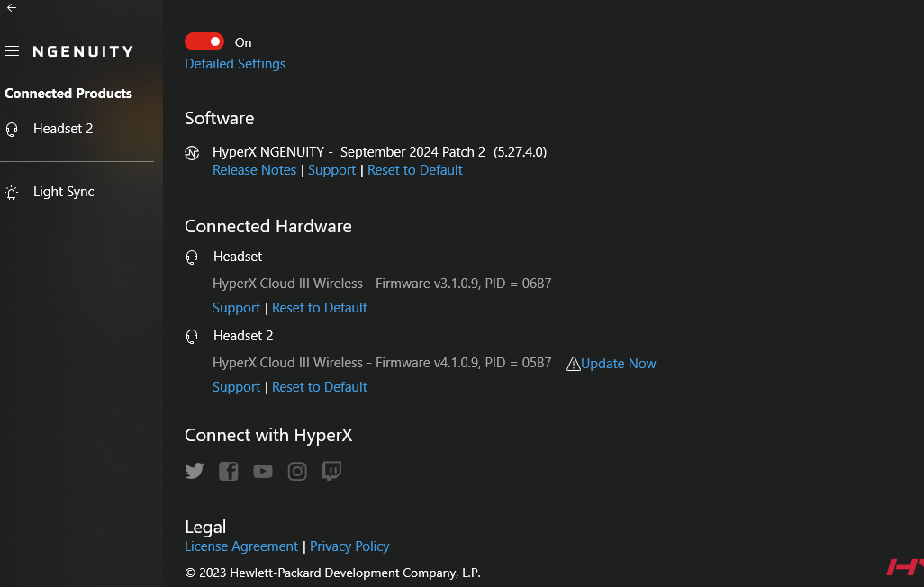924x587 pixels.
Task: Open HyperX Facebook page icon
Action: (x=229, y=471)
